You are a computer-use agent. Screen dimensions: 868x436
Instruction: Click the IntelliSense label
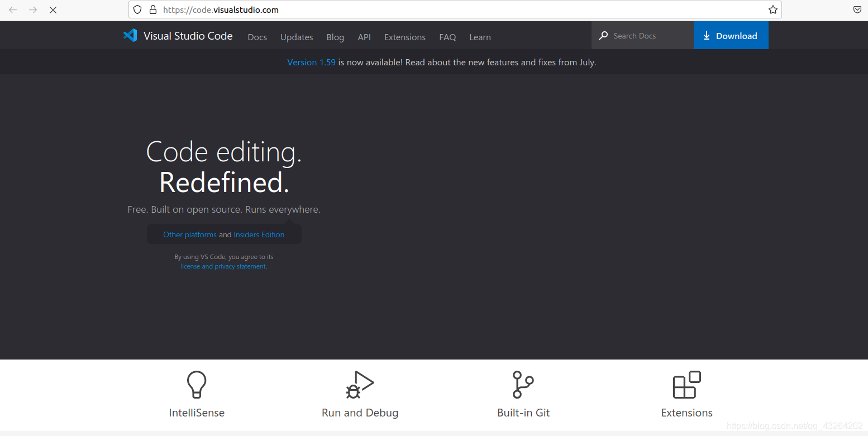(x=197, y=413)
